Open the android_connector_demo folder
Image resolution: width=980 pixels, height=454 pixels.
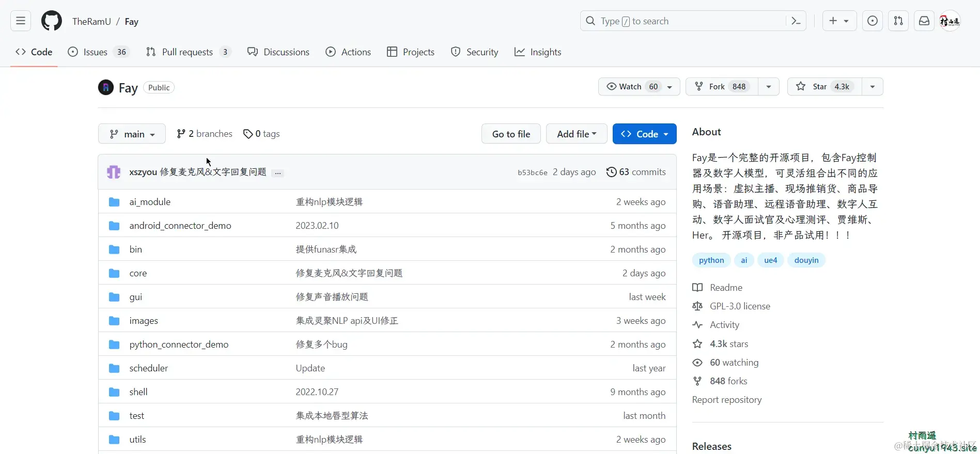pos(180,226)
